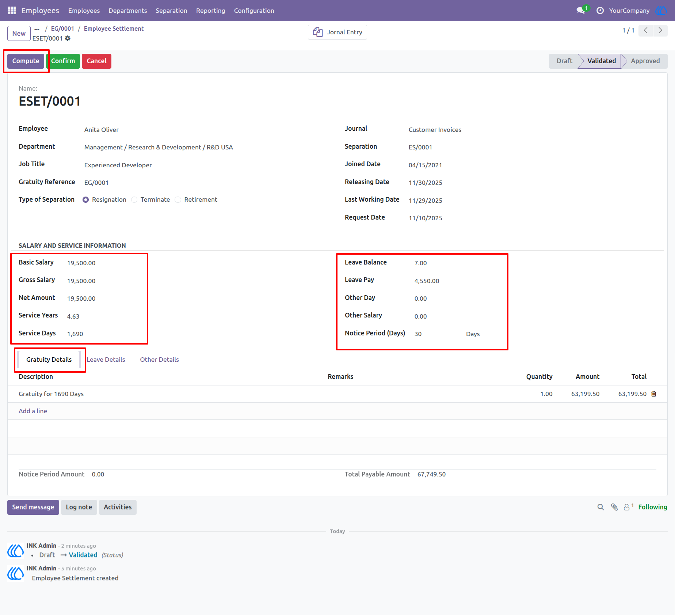Open the Configuration menu

(254, 11)
